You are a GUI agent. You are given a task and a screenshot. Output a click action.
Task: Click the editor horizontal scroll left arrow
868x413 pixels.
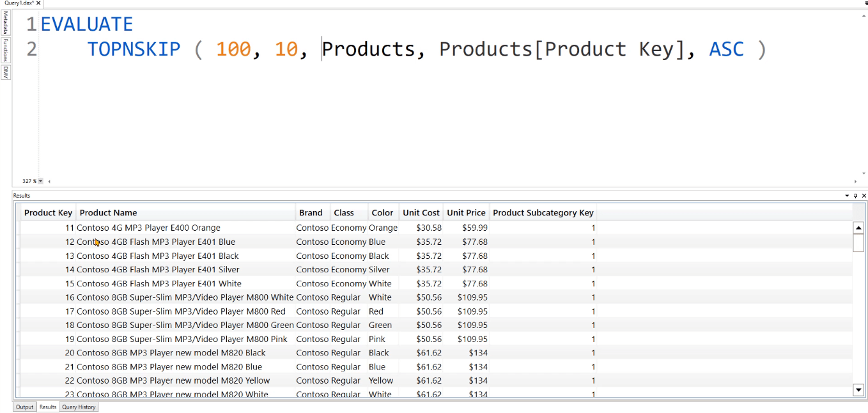tap(49, 181)
